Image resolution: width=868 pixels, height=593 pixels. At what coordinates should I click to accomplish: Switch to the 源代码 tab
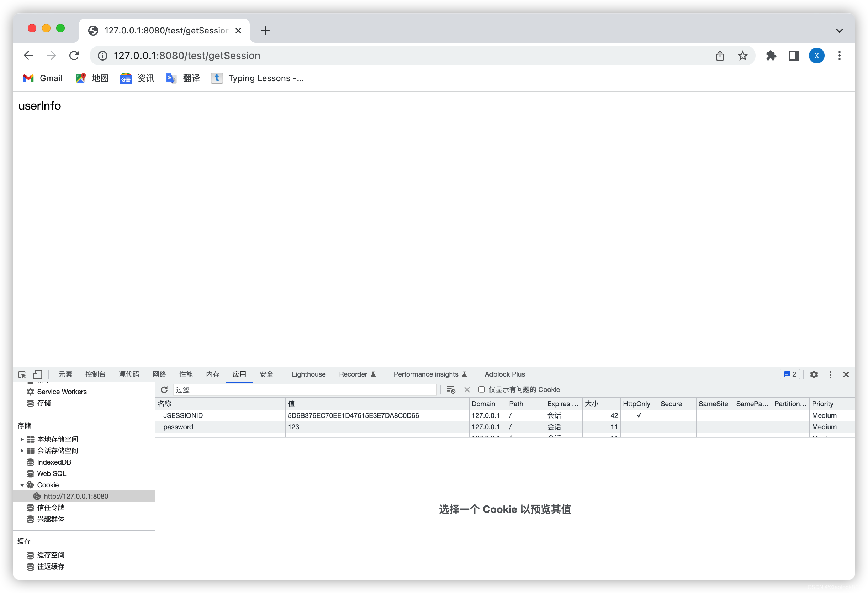[x=129, y=374]
